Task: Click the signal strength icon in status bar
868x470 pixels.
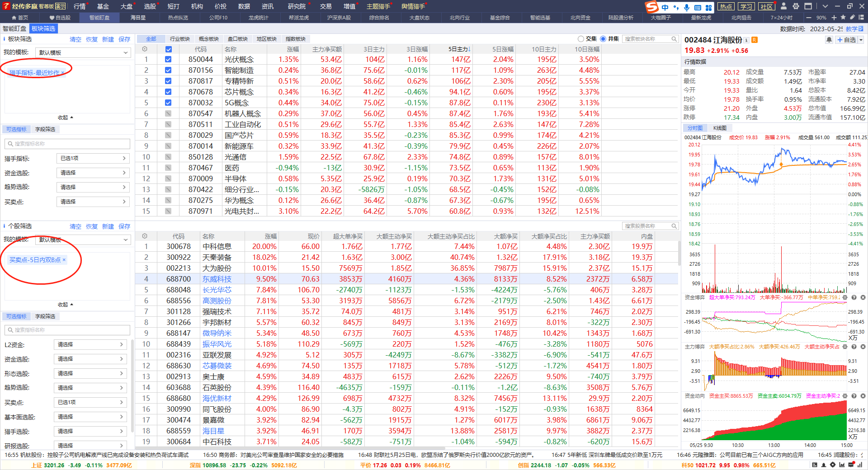Action: 860,465
